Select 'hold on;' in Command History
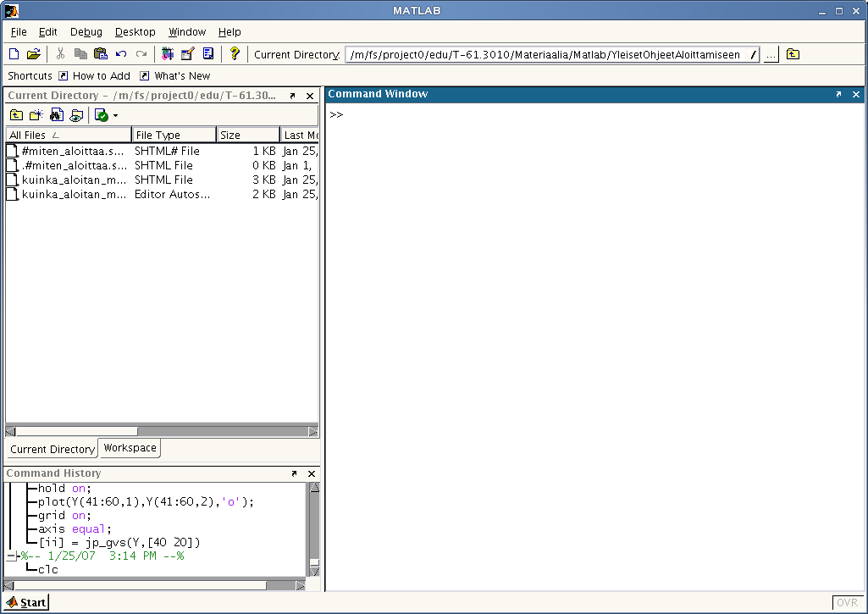868x614 pixels. pos(64,489)
